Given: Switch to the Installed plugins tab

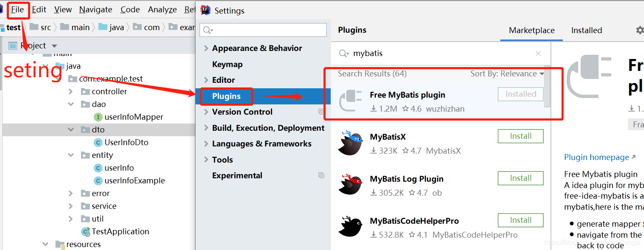Looking at the screenshot, I should pos(586,30).
